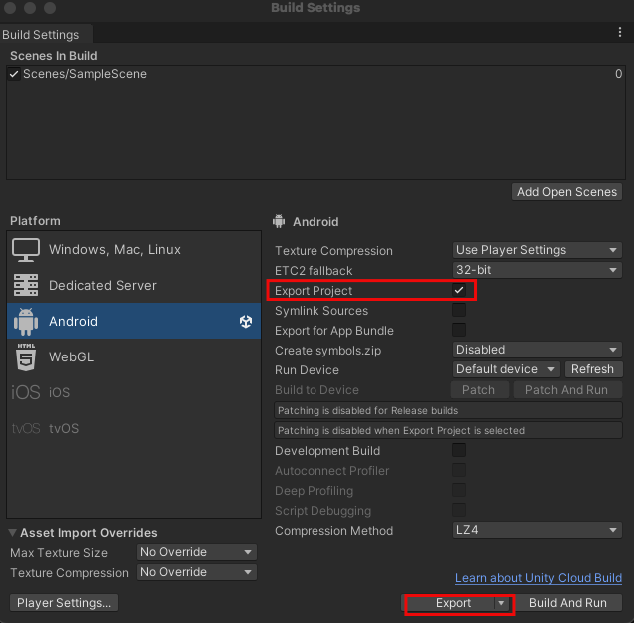Image resolution: width=634 pixels, height=623 pixels.
Task: Click Scenes/SampleScene scene name
Action: pos(85,74)
